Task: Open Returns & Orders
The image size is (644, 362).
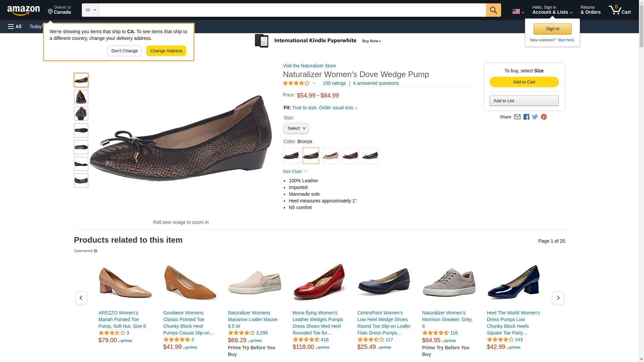Action: (590, 10)
